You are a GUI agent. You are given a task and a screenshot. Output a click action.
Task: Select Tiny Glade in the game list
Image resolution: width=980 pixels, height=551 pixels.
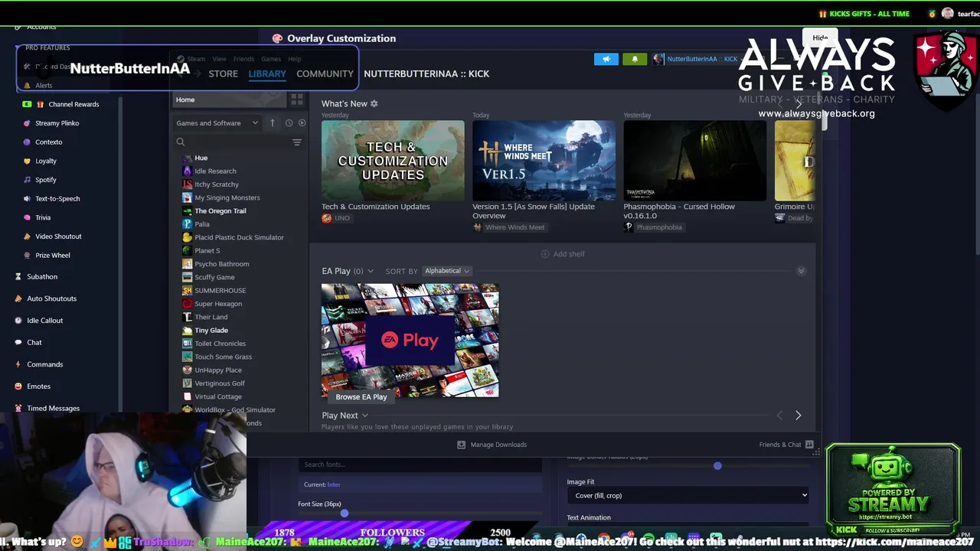(x=211, y=331)
